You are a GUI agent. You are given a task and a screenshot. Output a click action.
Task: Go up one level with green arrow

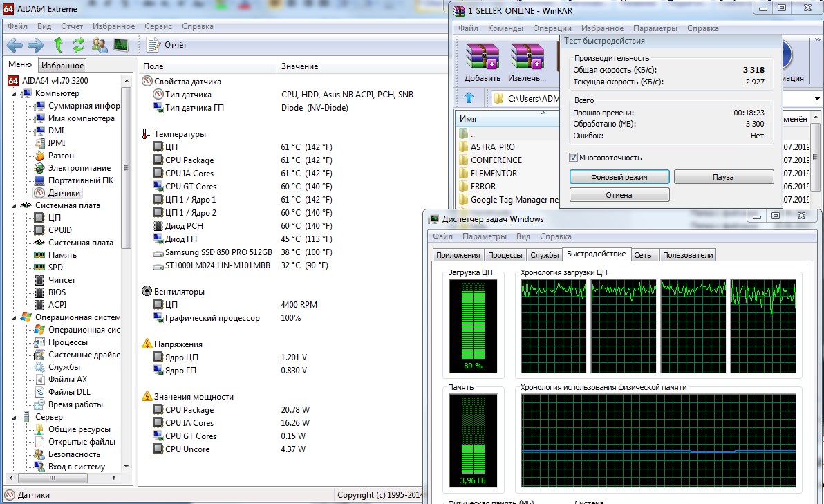tap(58, 45)
